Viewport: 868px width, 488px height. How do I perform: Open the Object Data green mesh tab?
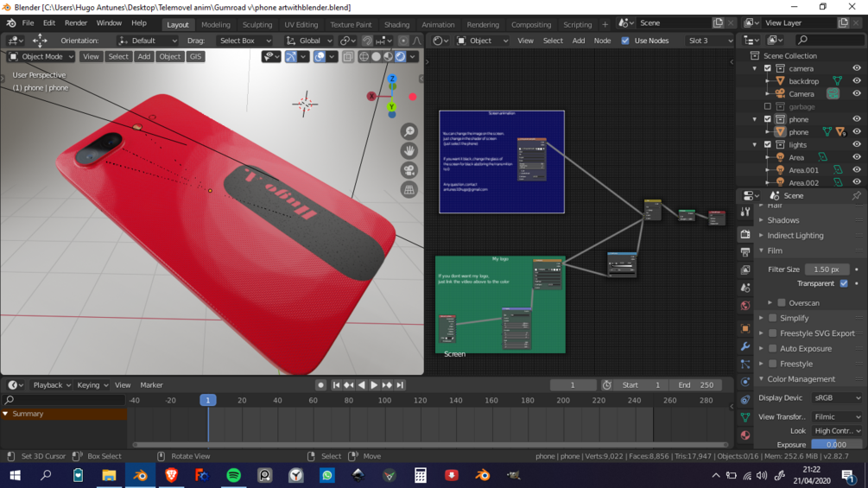745,417
